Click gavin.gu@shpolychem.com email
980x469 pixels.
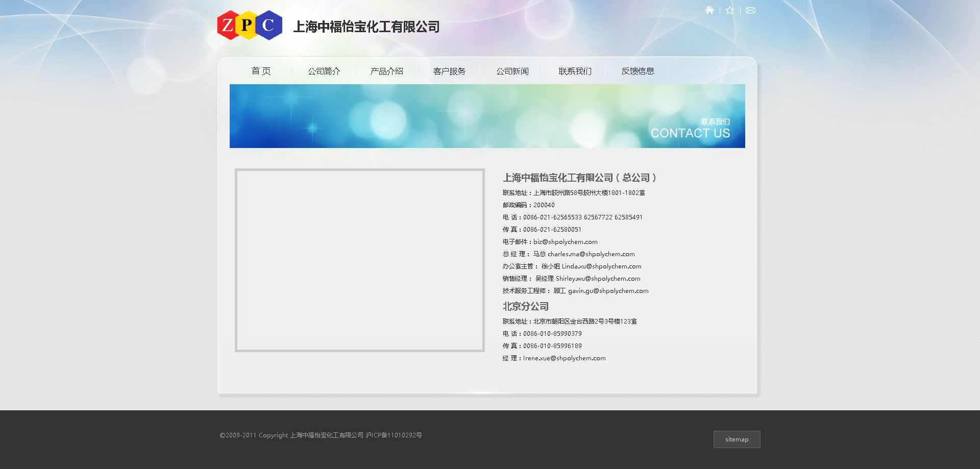pyautogui.click(x=608, y=291)
